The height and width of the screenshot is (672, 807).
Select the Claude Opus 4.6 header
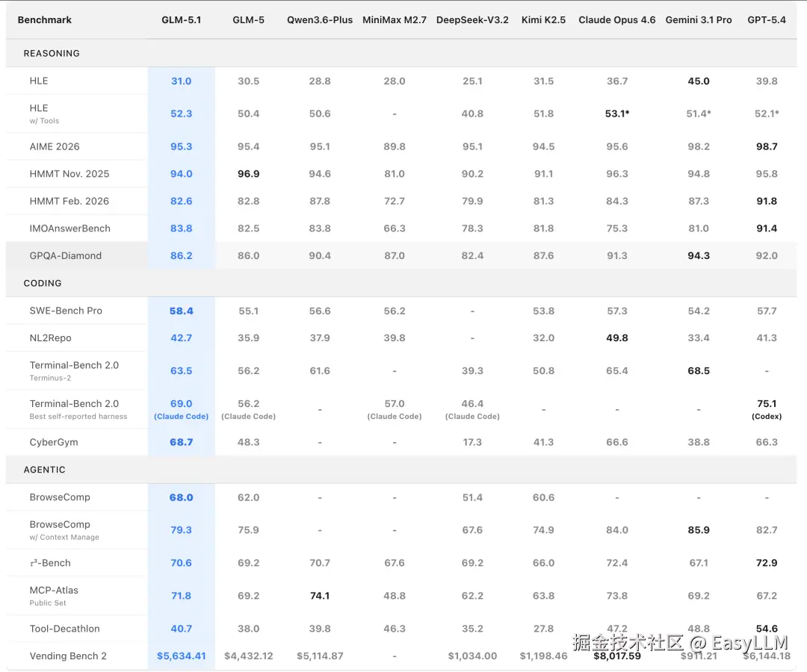[617, 20]
